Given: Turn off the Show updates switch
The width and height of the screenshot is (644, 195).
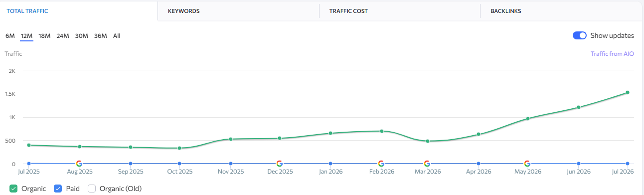Looking at the screenshot, I should [580, 35].
